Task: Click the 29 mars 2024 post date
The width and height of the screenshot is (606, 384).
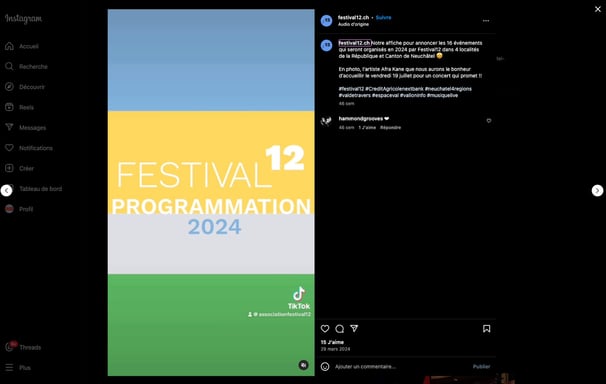Action: point(335,349)
